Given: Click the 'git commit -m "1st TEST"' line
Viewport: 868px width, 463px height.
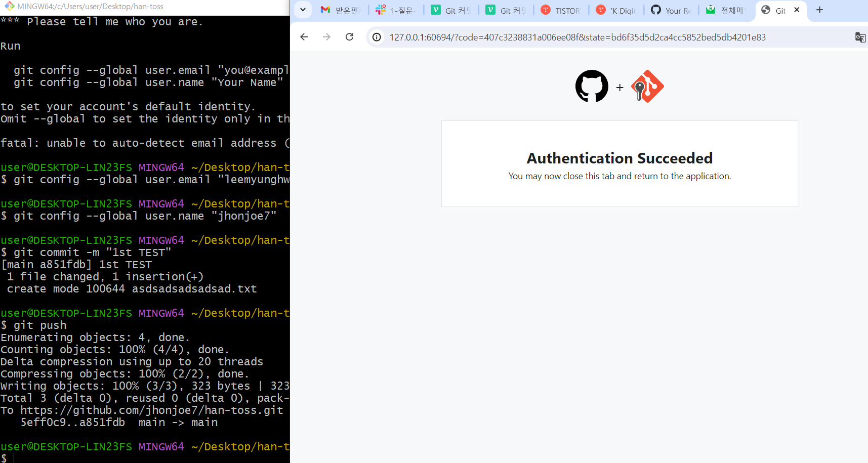Looking at the screenshot, I should click(x=86, y=252).
